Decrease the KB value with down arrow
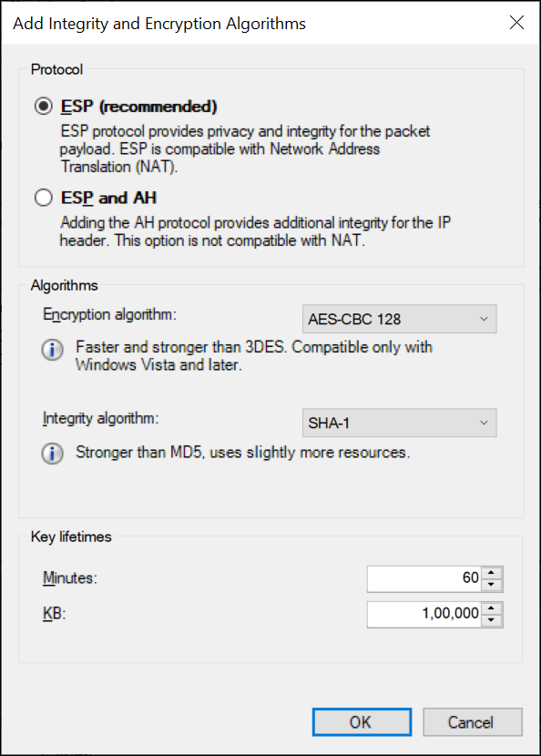 pyautogui.click(x=491, y=620)
